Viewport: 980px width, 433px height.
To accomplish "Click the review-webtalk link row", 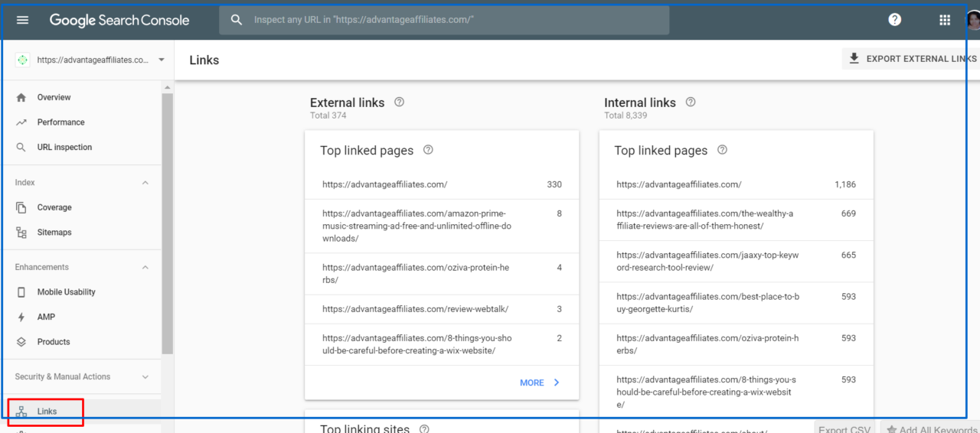I will tap(442, 309).
